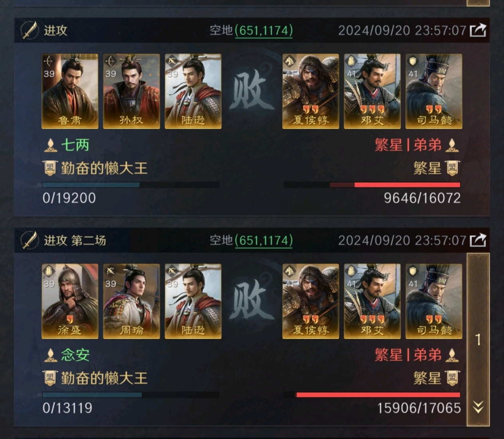Tap player icon next to 七两
504x439 pixels.
click(x=50, y=145)
